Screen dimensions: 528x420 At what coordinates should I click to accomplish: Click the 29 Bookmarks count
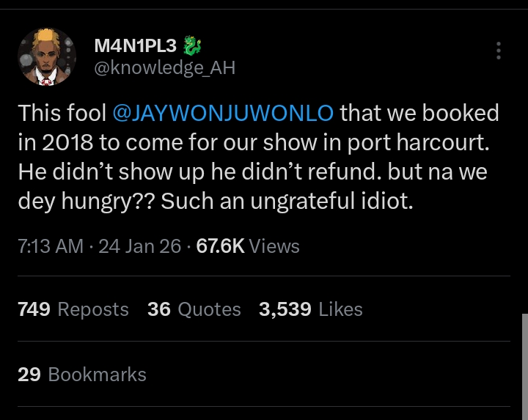pos(81,375)
